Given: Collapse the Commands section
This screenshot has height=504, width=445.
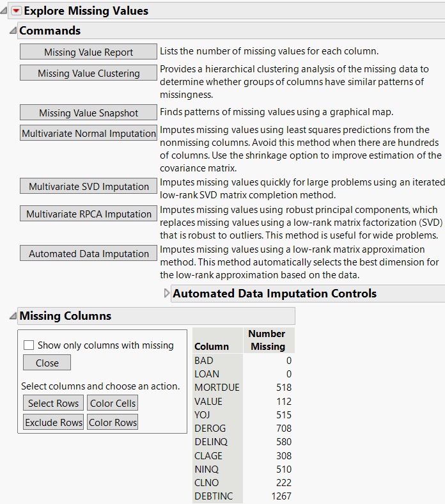Looking at the screenshot, I should pos(13,31).
